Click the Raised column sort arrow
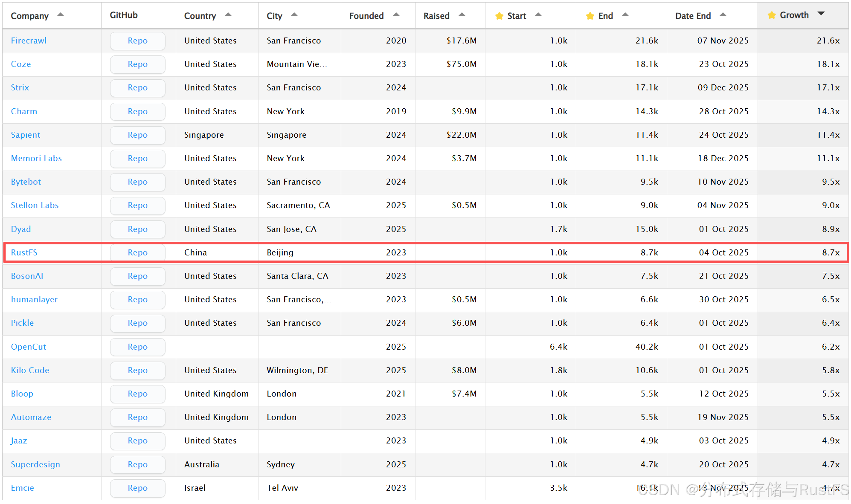Screen dimensions: 851x504 [x=462, y=15]
